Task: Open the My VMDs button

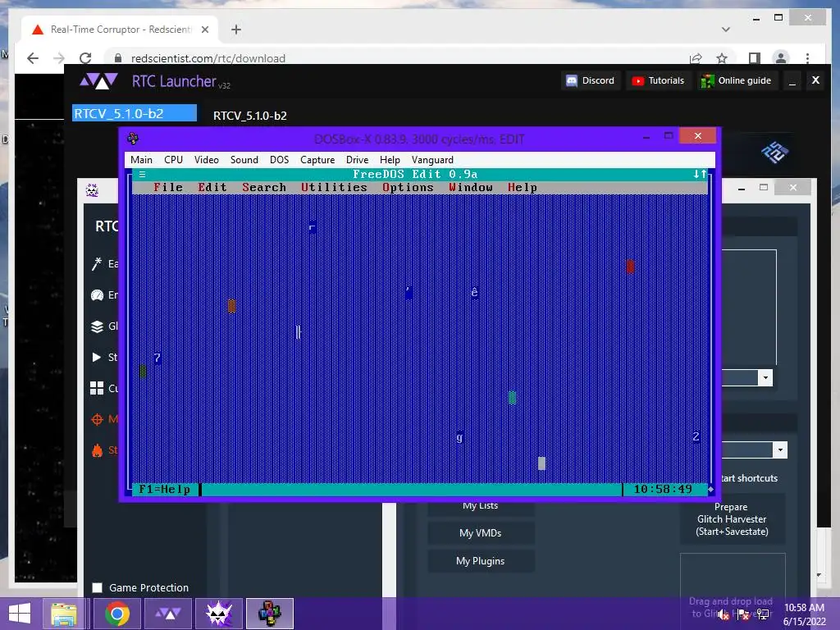Action: [x=481, y=533]
